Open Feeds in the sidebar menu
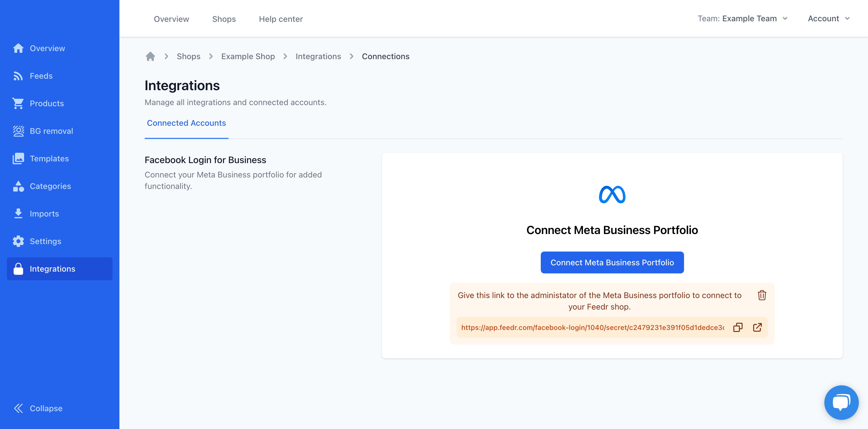Screen dimensions: 868x429 pyautogui.click(x=60, y=76)
